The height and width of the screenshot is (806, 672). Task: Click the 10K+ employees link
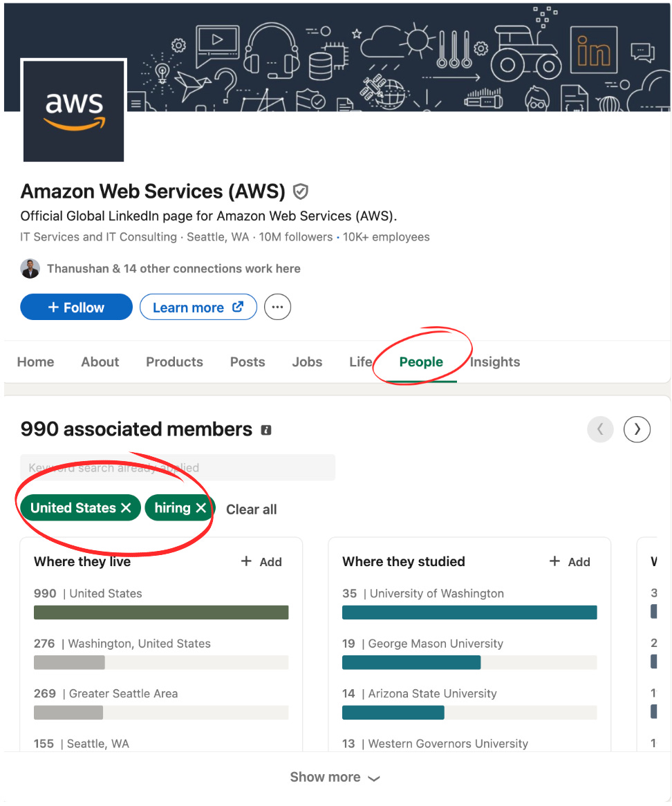click(x=386, y=238)
